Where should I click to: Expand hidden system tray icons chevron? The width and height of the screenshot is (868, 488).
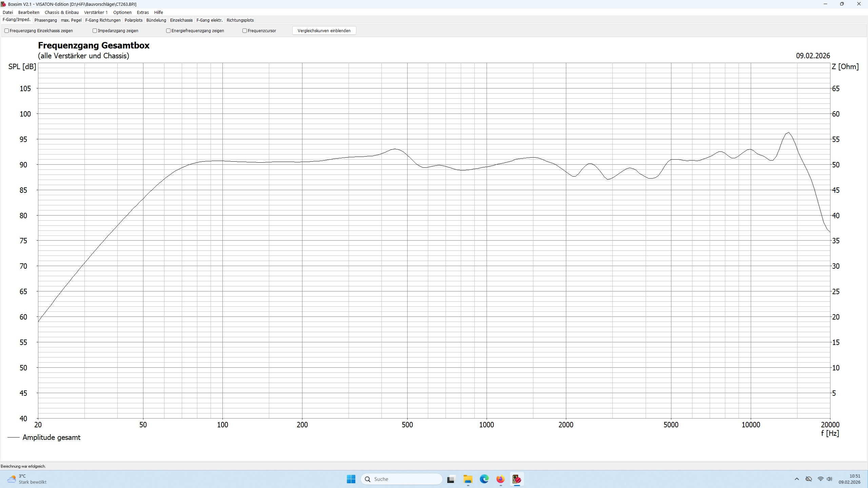[x=797, y=479]
